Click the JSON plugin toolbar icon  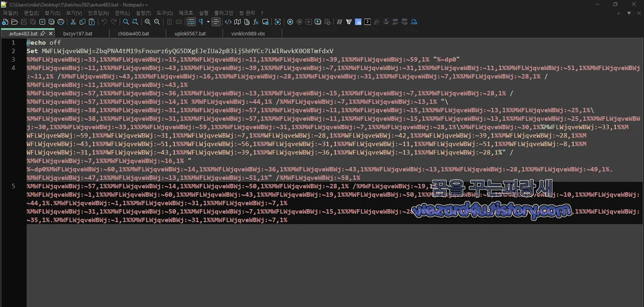coord(414,22)
